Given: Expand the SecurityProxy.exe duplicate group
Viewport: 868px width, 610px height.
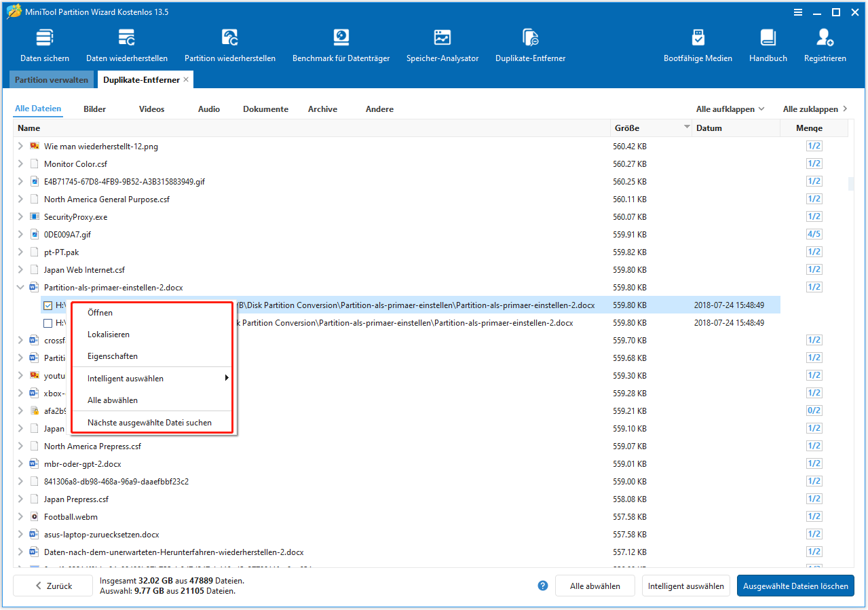Looking at the screenshot, I should [x=20, y=217].
